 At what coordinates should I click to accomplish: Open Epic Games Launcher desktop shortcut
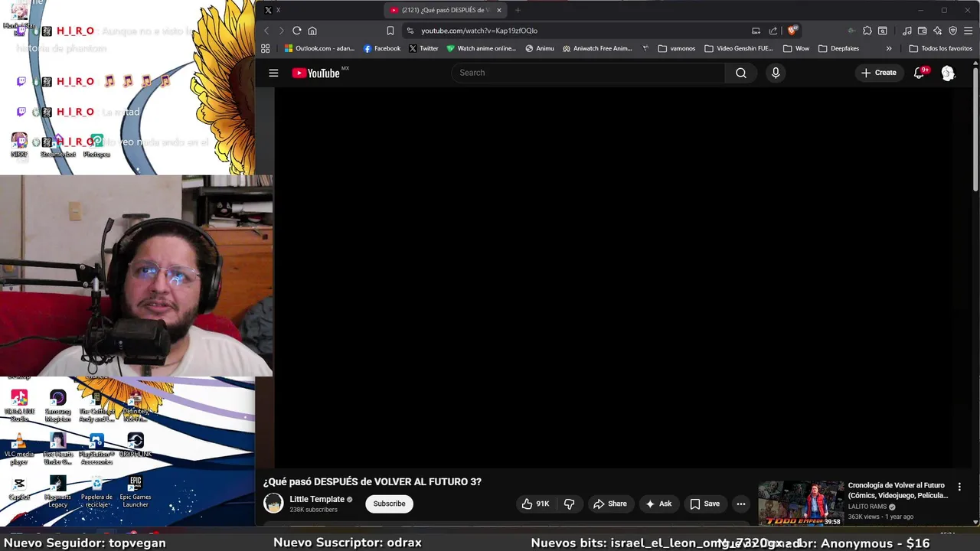point(135,492)
